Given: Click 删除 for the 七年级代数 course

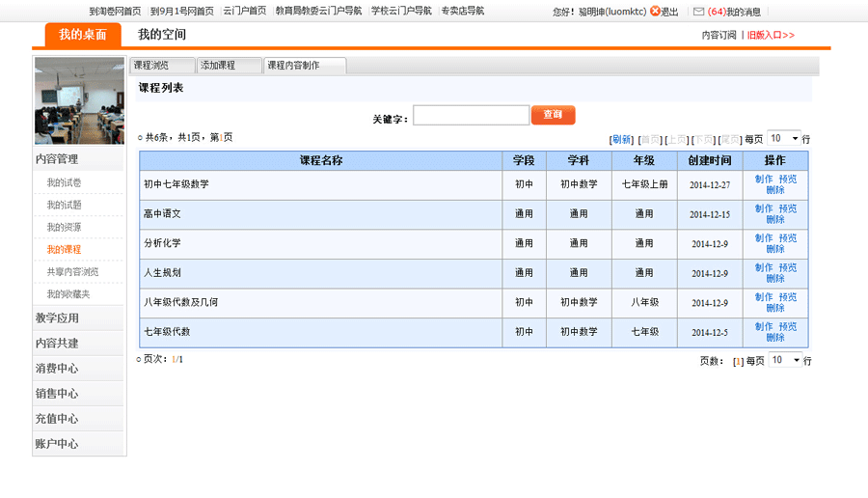Looking at the screenshot, I should [x=775, y=338].
